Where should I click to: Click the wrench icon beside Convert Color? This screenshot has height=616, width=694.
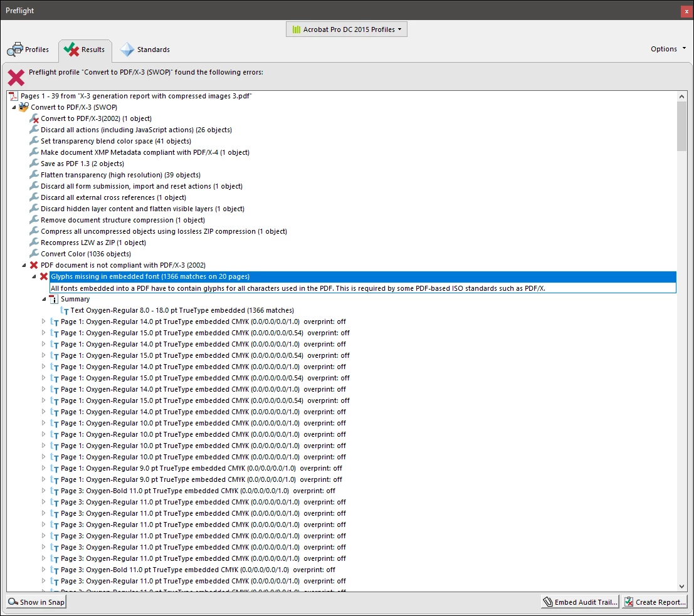tap(34, 254)
